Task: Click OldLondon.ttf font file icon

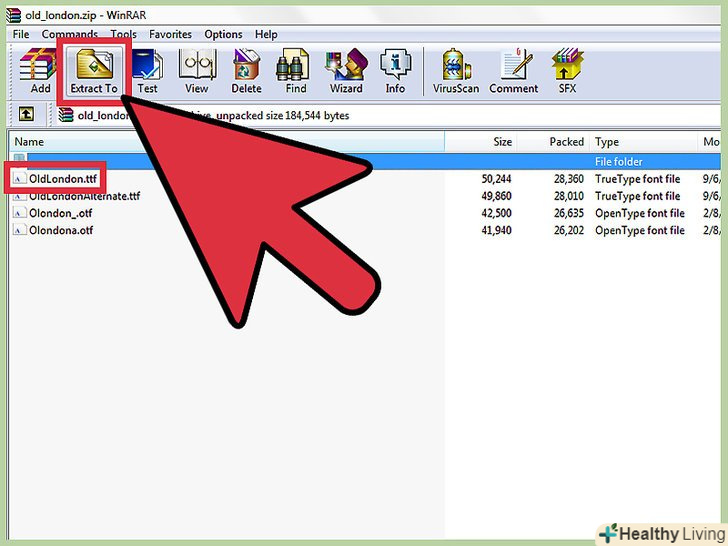Action: tap(19, 179)
